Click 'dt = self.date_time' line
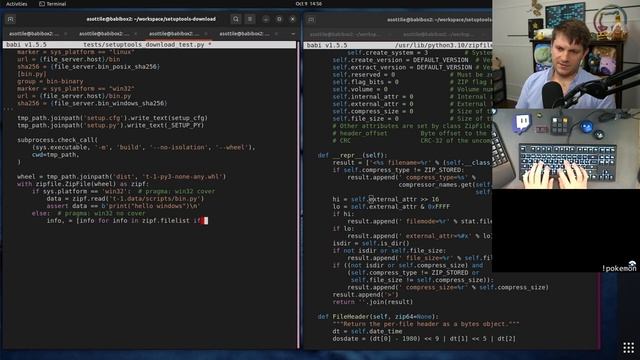Screen dimensions: 640x360 [367, 331]
